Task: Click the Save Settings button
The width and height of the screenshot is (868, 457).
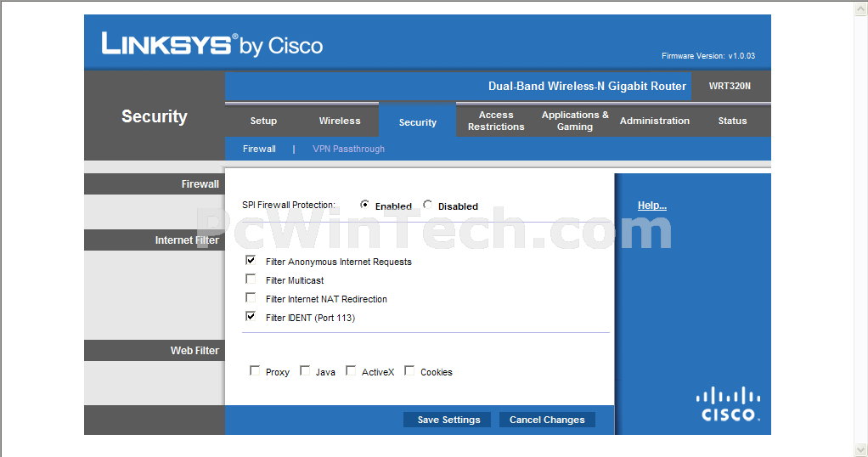Action: [x=448, y=420]
